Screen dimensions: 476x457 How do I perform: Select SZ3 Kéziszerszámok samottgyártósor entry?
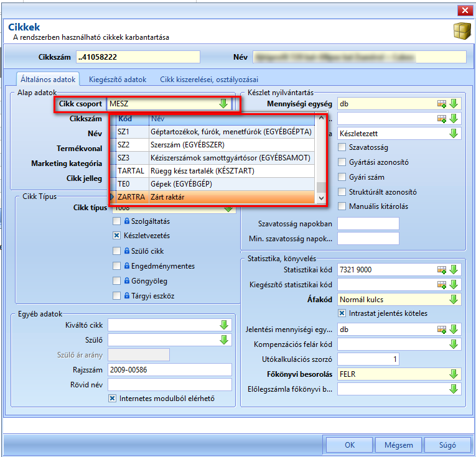click(215, 158)
